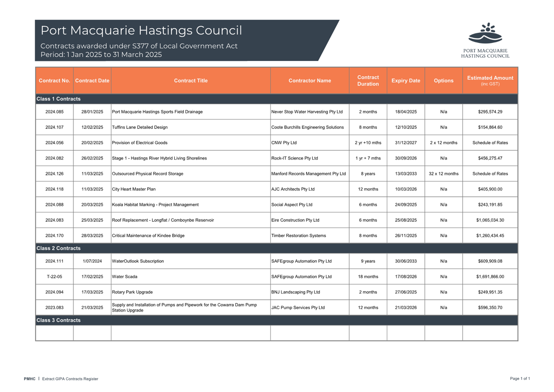554x392 pixels.
Task: Click the "Contract Duration" column header
Action: click(x=368, y=80)
